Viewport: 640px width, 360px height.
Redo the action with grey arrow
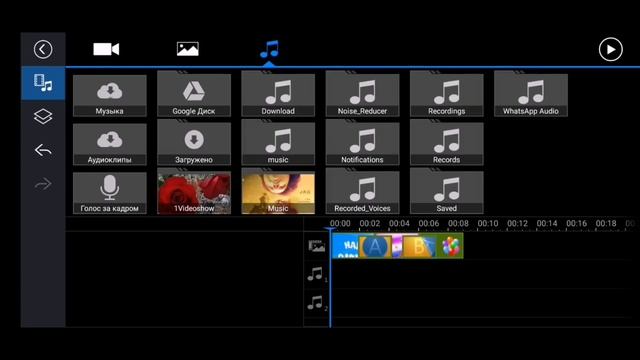pyautogui.click(x=43, y=184)
